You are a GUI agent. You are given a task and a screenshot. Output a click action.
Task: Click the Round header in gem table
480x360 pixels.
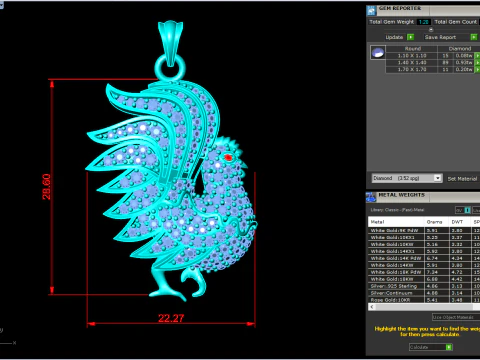tap(412, 49)
